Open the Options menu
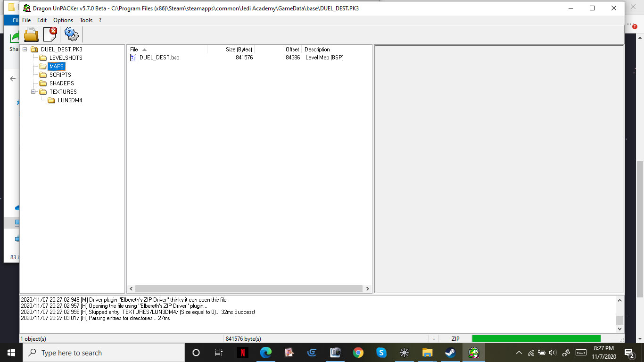Screen dimensions: 644x362 pyautogui.click(x=63, y=20)
